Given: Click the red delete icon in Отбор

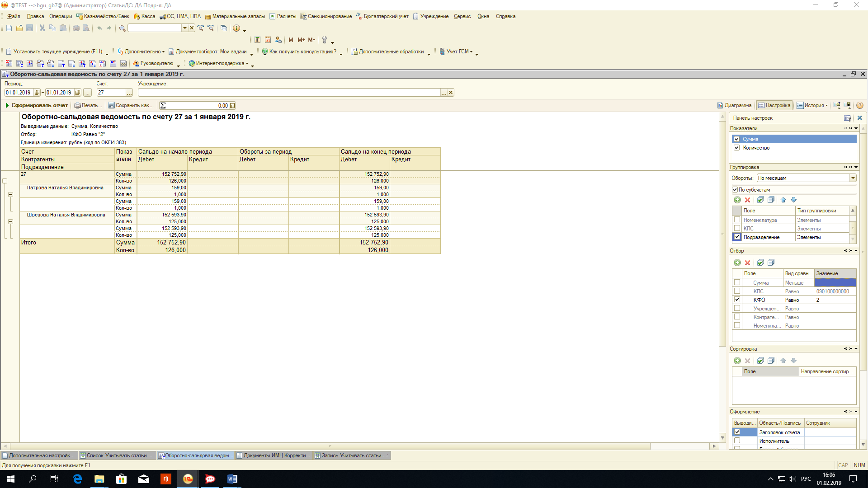Looking at the screenshot, I should 748,263.
